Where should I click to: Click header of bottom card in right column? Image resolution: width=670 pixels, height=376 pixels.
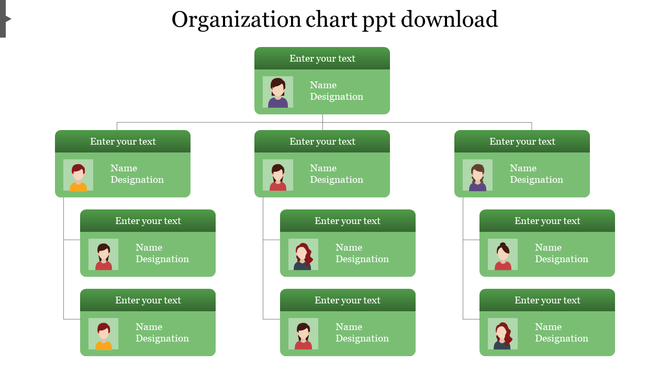pos(547,300)
